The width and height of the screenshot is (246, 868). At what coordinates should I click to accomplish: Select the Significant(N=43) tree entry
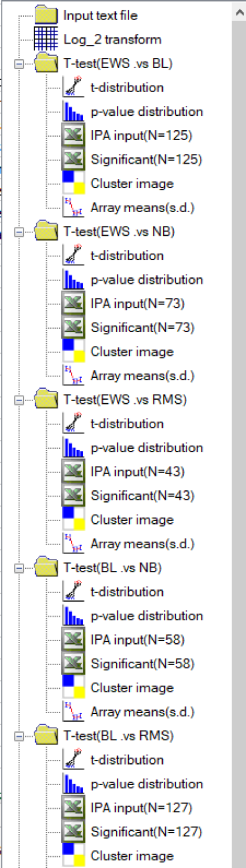(142, 496)
